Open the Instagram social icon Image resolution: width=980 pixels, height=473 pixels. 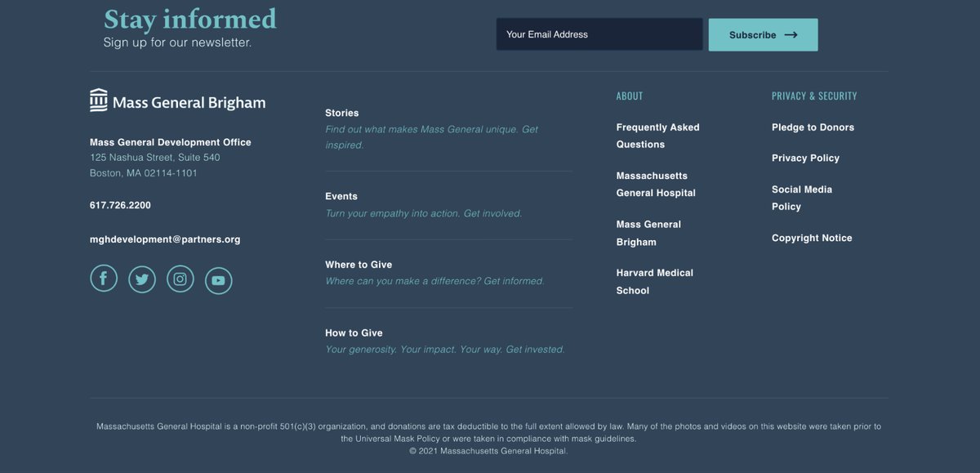[180, 279]
